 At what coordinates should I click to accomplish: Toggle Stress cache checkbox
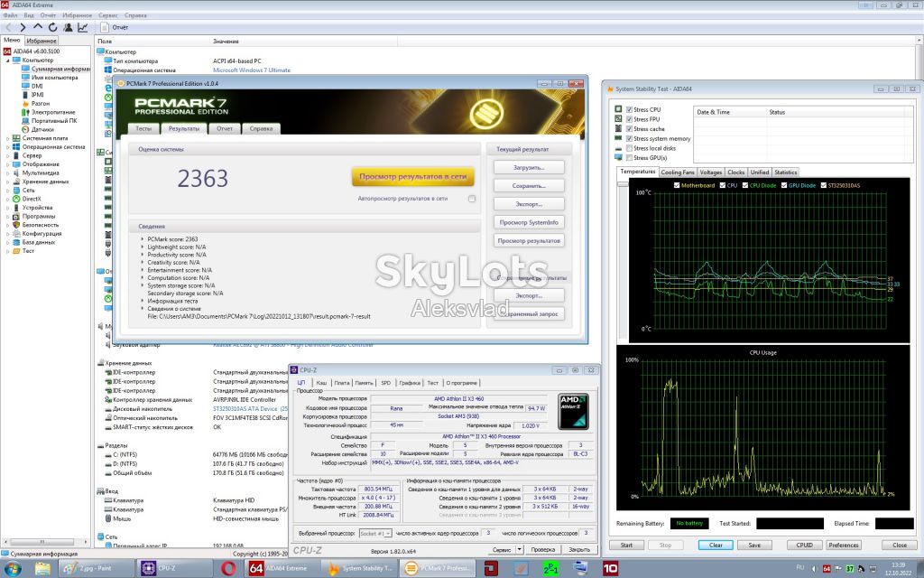pyautogui.click(x=629, y=128)
